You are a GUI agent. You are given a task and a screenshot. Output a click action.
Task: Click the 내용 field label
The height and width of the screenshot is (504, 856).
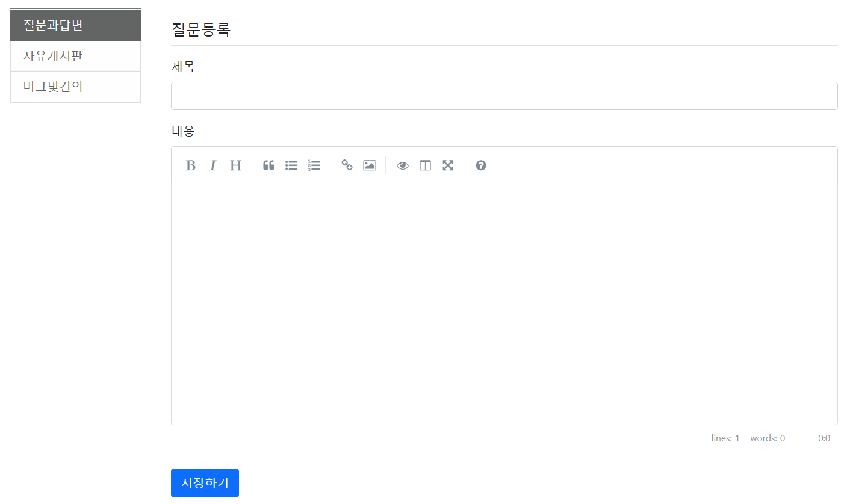tap(183, 131)
